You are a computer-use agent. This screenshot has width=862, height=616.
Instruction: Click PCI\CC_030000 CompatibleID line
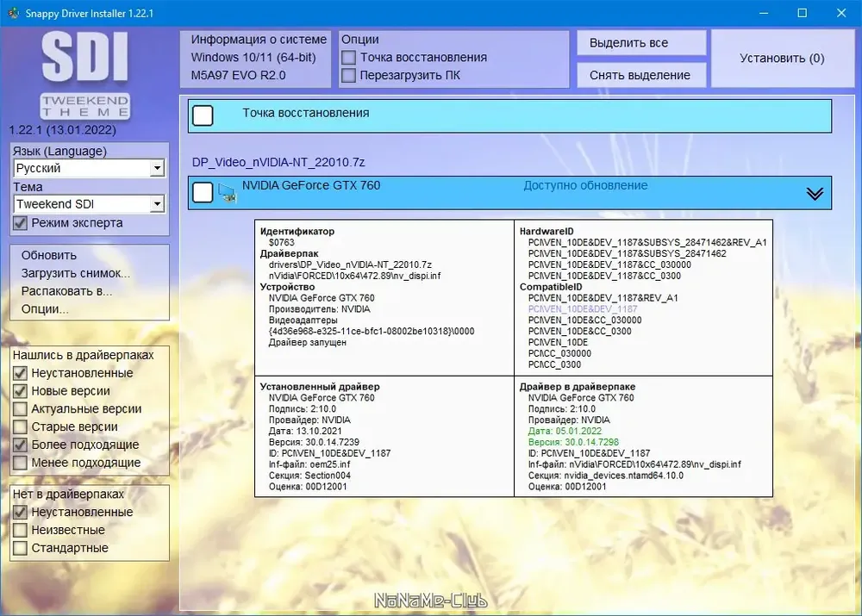pos(559,353)
